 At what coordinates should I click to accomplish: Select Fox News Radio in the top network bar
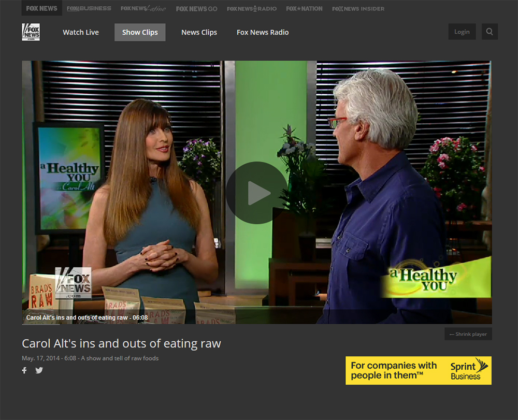pos(251,8)
